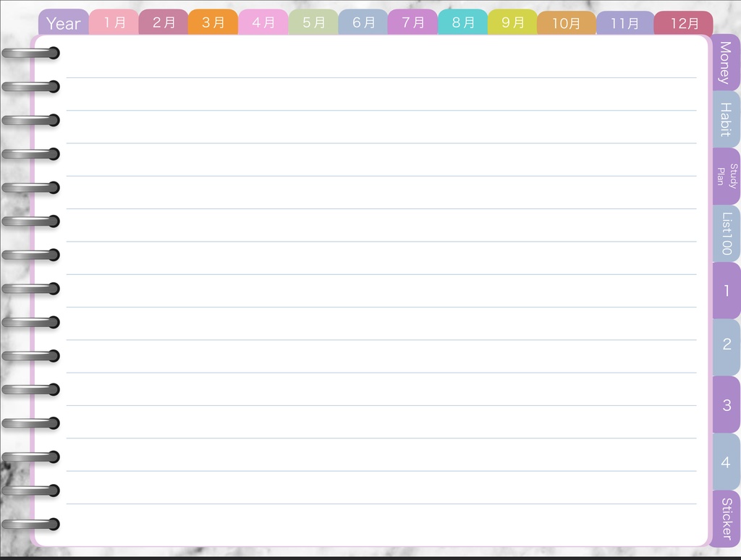Switch to the 11月 tab

624,23
